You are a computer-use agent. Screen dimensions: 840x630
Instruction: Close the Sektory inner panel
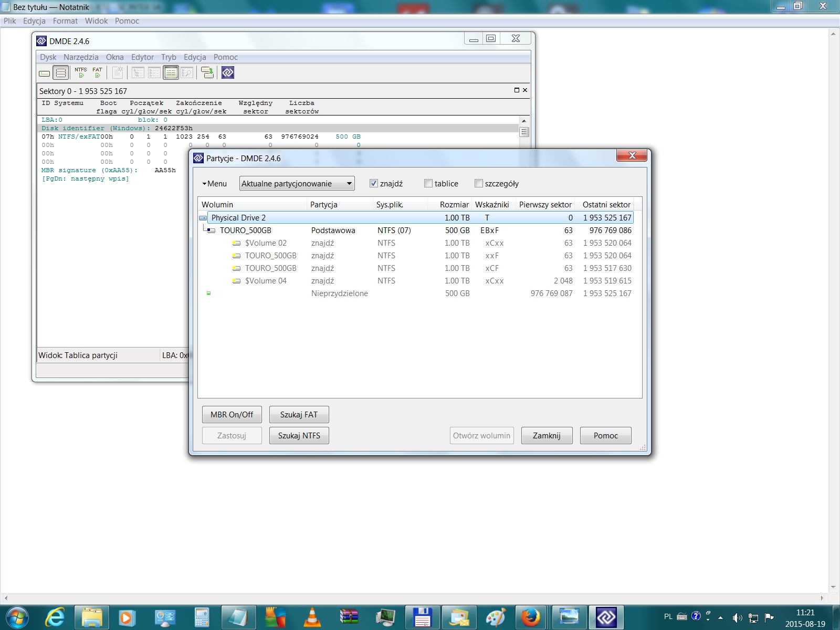pos(525,90)
